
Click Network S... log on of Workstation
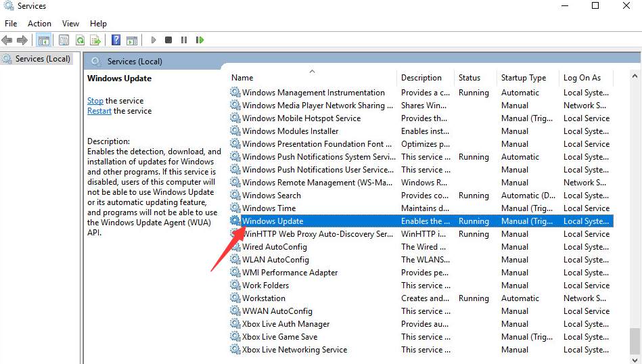584,298
